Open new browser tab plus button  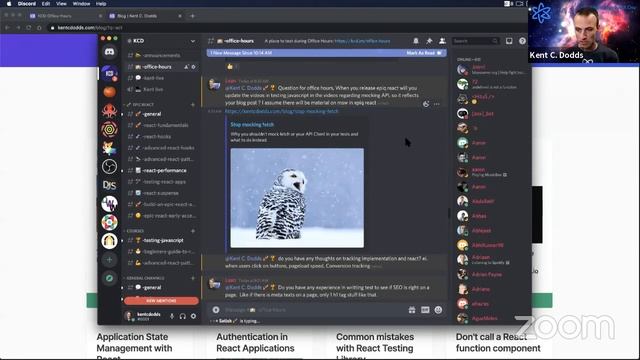(192, 16)
